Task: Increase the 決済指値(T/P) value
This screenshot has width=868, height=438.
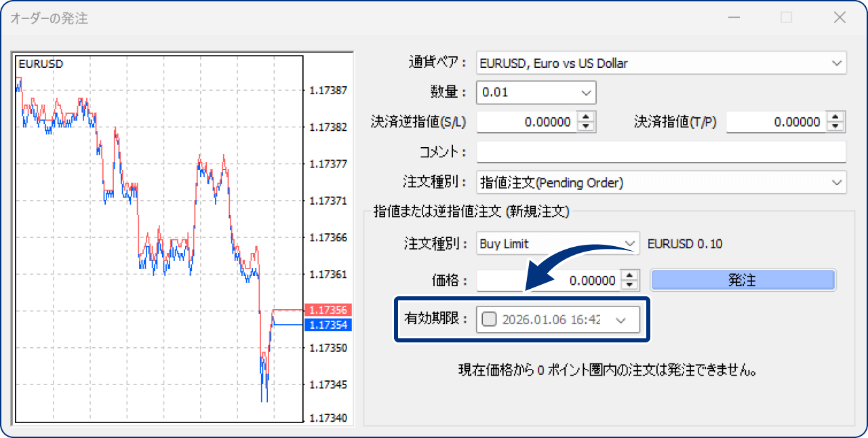Action: click(836, 118)
